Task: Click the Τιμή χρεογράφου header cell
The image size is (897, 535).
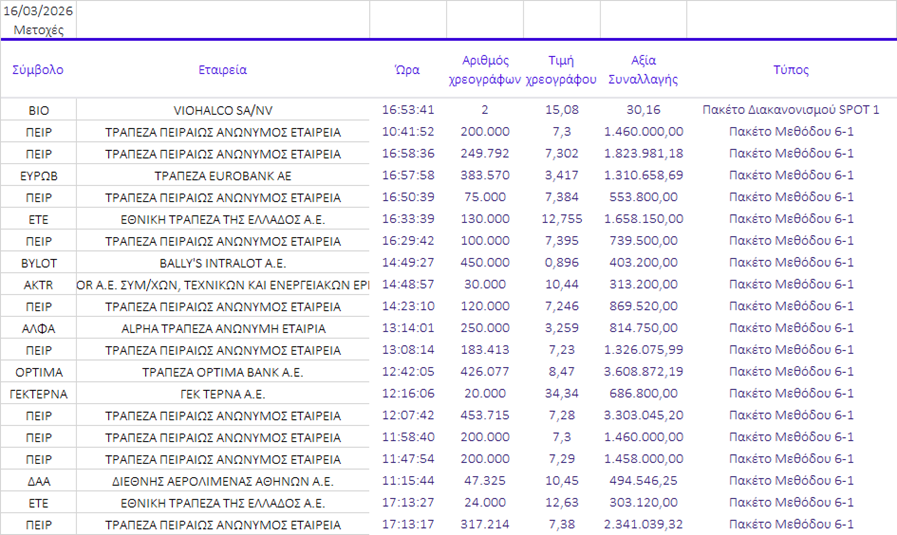Action: (x=561, y=70)
